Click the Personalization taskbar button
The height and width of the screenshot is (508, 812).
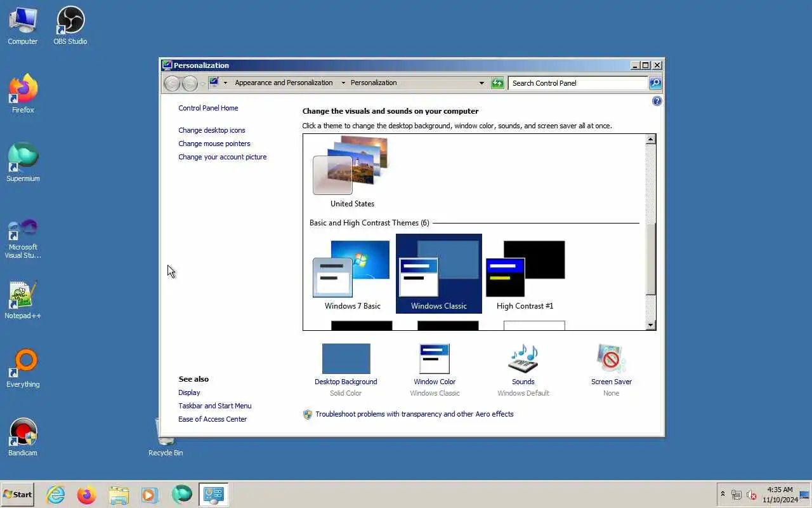pyautogui.click(x=213, y=495)
